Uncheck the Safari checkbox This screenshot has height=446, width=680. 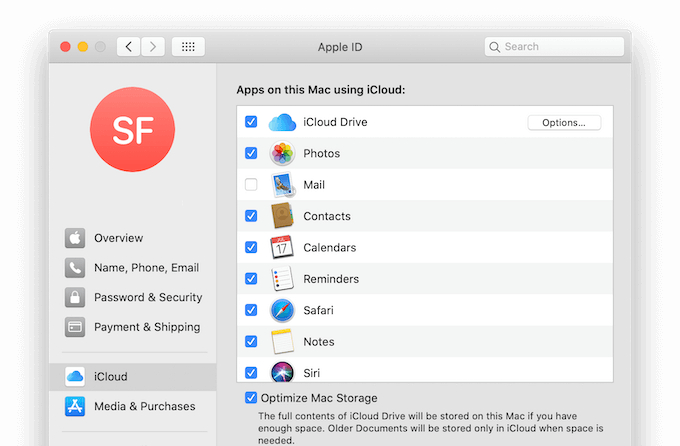pyautogui.click(x=251, y=310)
